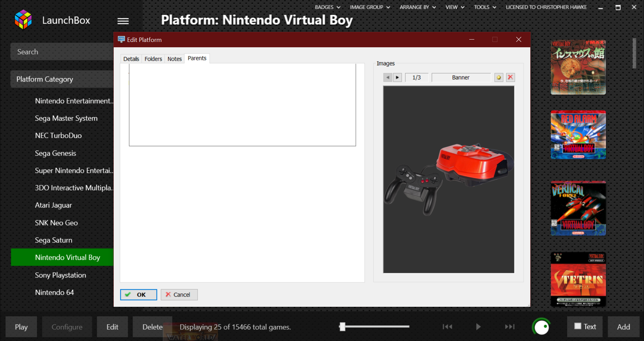Open the hamburger menu icon

click(123, 21)
